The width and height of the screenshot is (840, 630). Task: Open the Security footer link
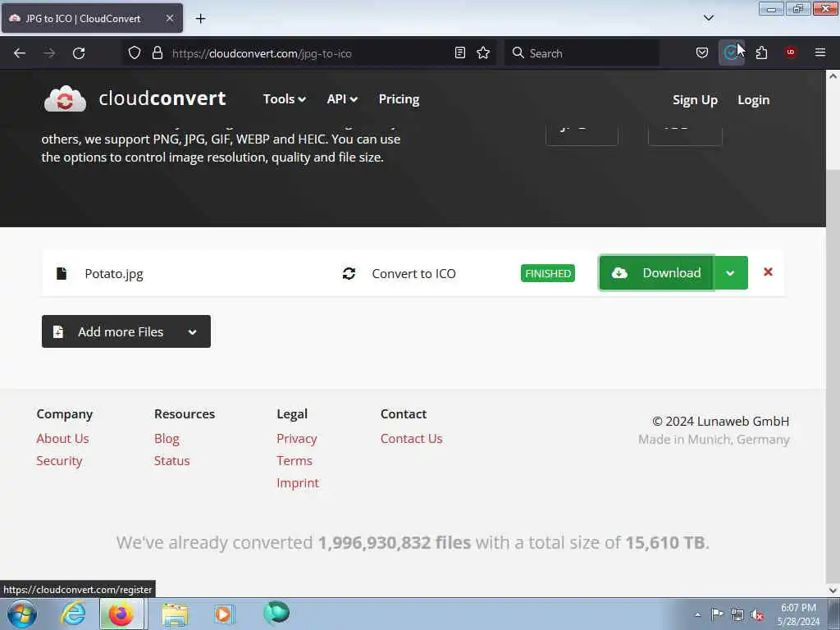(59, 461)
